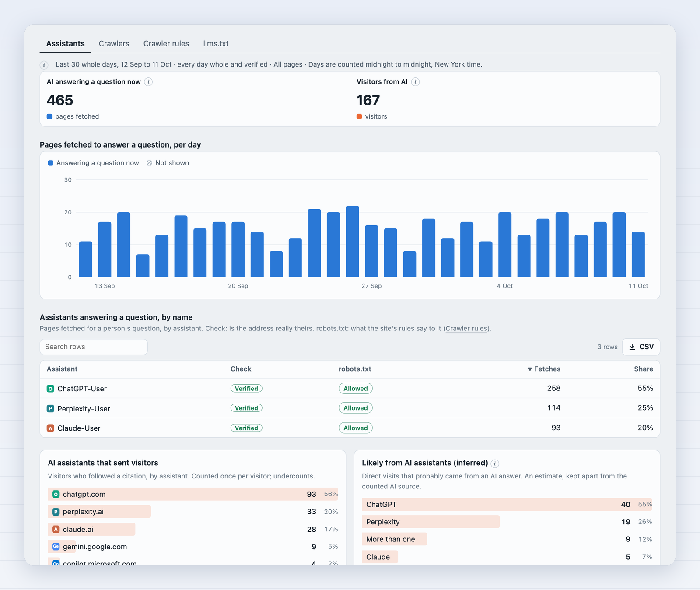This screenshot has width=700, height=590.
Task: Click the chatgpt.com favicon
Action: tap(56, 494)
